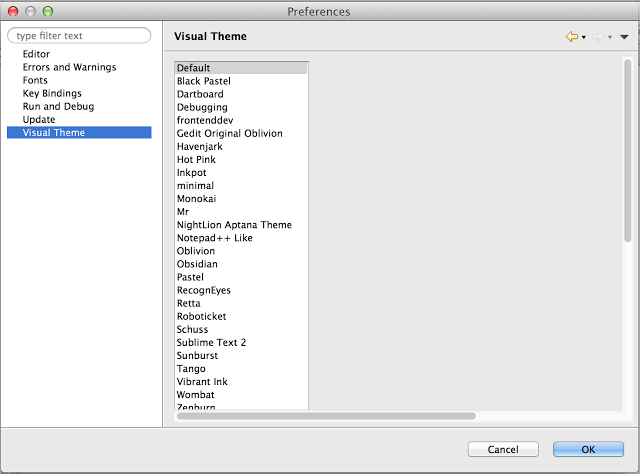This screenshot has width=640, height=474.
Task: Open the back history dropdown arrow
Action: click(x=584, y=37)
